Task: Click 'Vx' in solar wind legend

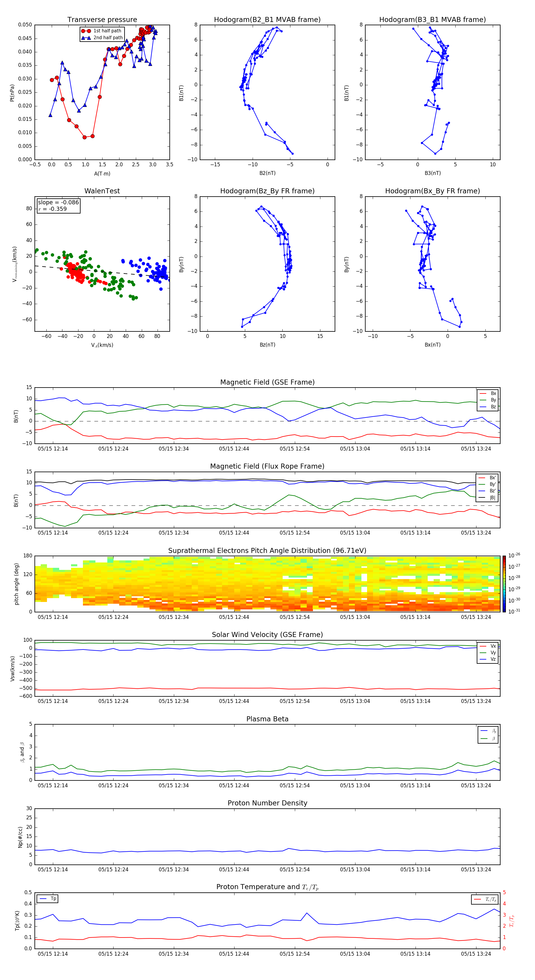Action: point(488,647)
